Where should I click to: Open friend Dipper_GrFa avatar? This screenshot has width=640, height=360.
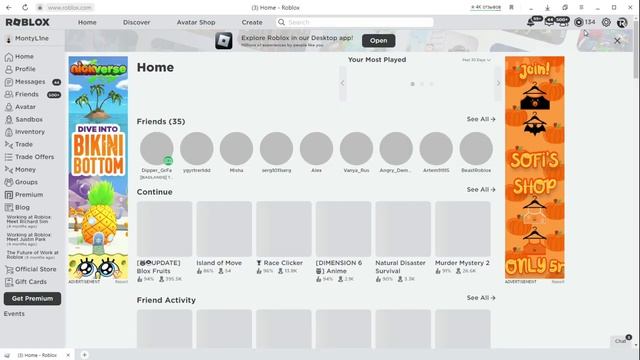157,149
